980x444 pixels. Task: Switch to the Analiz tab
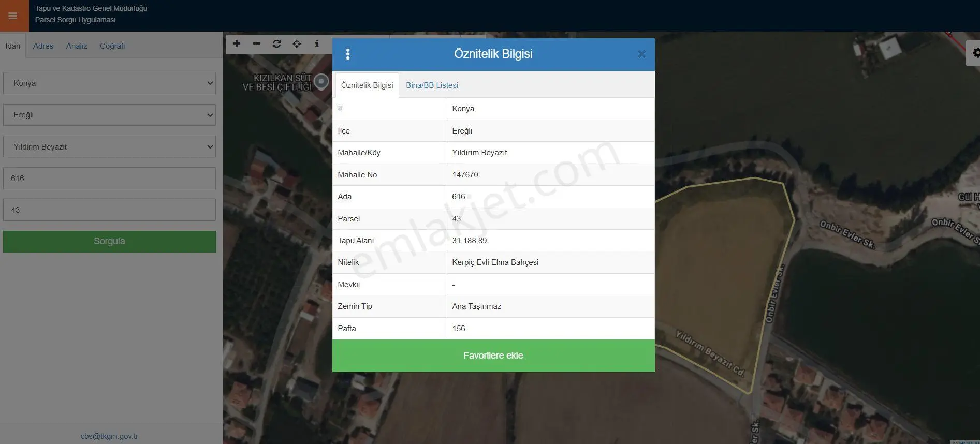coord(77,46)
